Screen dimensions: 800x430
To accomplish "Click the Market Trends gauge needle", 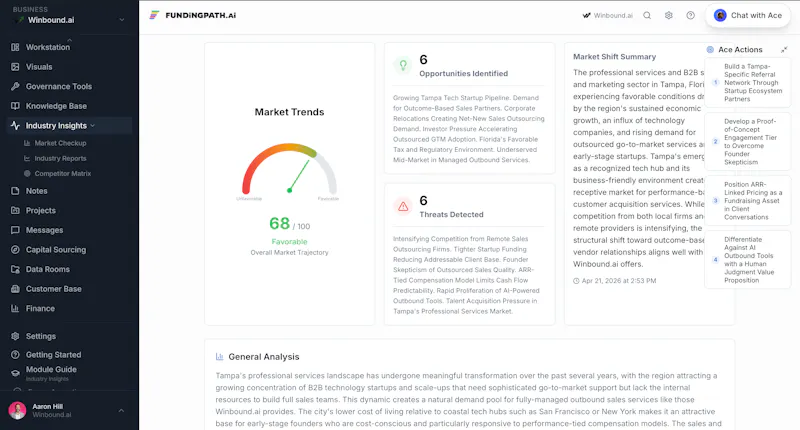I will point(299,175).
